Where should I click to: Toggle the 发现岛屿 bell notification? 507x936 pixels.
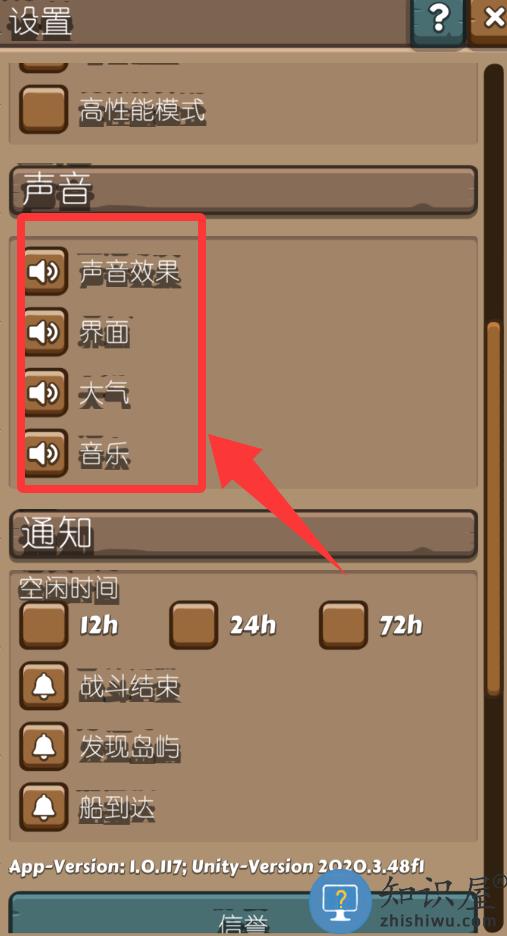tap(44, 746)
